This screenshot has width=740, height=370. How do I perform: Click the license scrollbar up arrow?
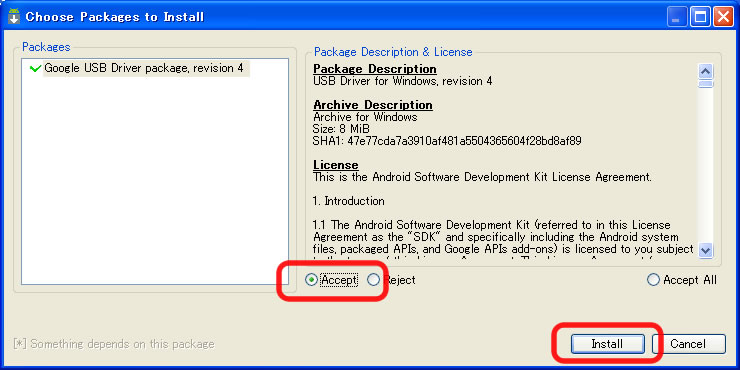706,71
